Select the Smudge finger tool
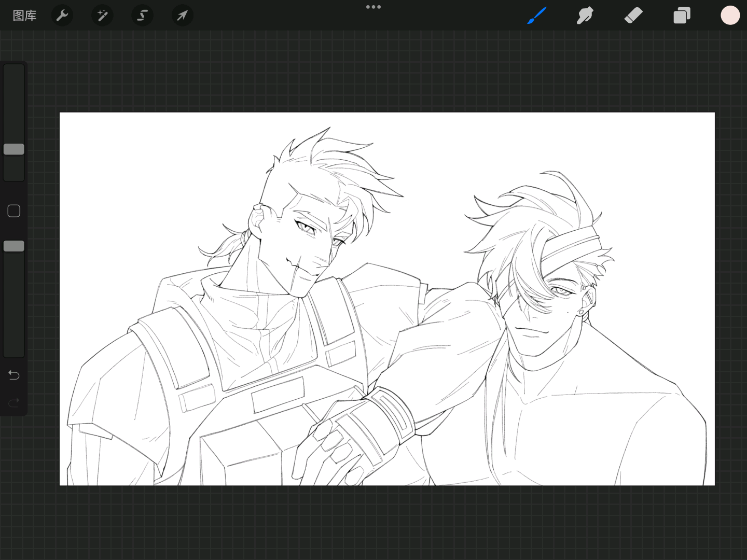 pyautogui.click(x=585, y=16)
